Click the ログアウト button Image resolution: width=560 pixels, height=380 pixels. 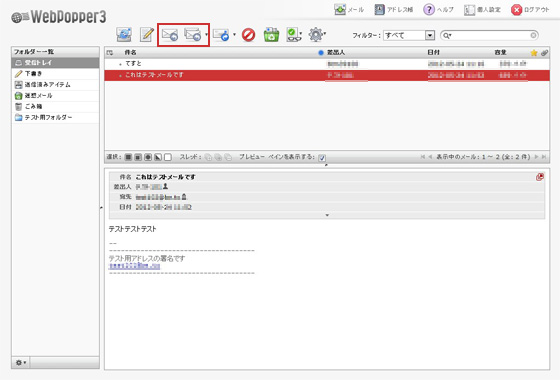[x=530, y=10]
